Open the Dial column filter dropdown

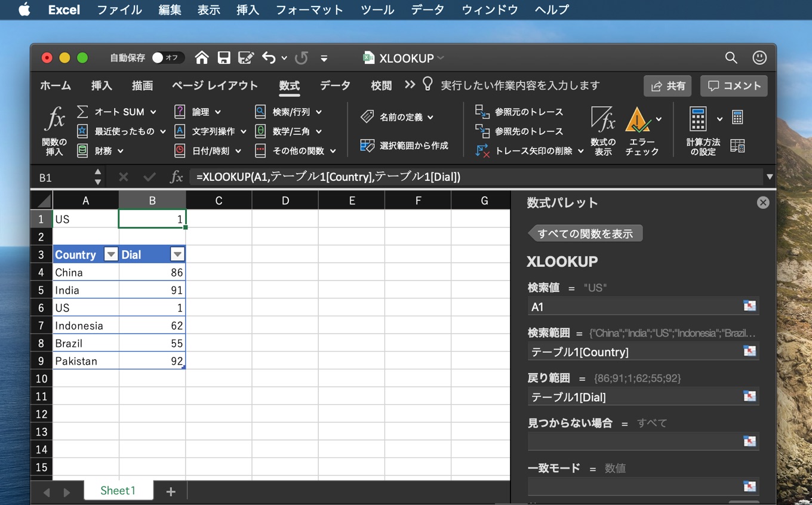(x=177, y=255)
